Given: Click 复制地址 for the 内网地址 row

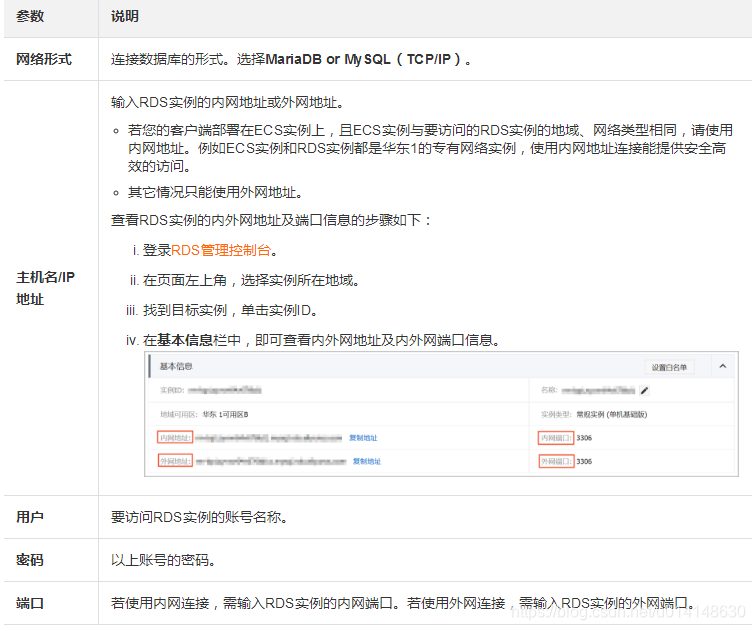Looking at the screenshot, I should click(x=363, y=438).
